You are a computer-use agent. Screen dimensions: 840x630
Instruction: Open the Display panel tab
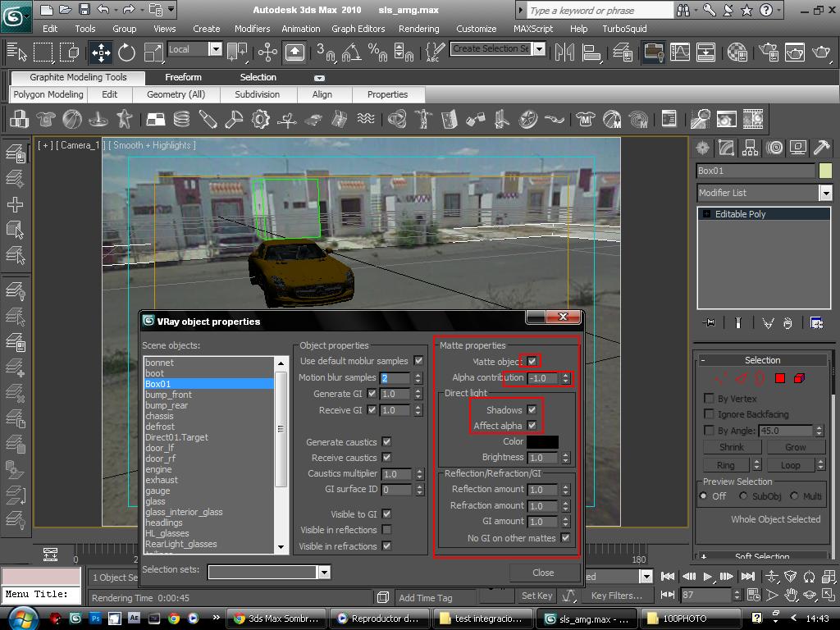[x=798, y=148]
